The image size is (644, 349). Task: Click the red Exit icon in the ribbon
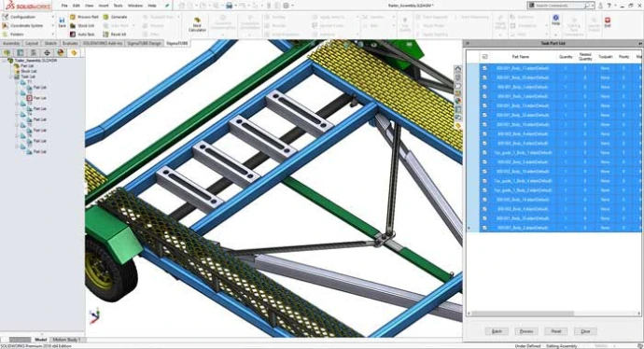tap(608, 20)
